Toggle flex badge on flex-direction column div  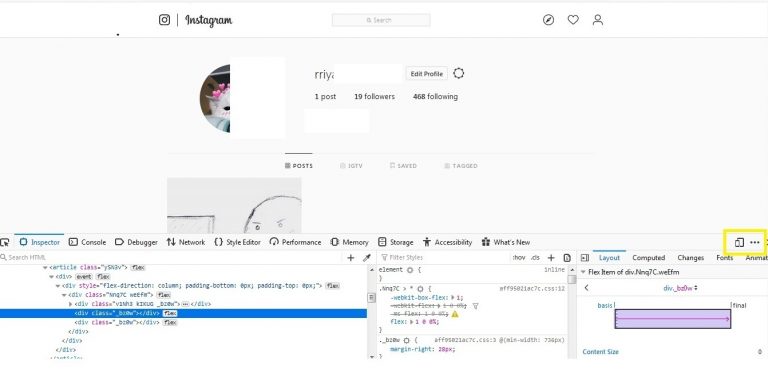coord(333,286)
